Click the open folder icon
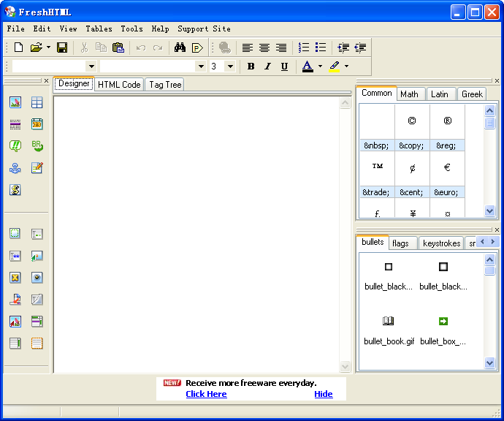504x421 pixels. click(x=37, y=48)
